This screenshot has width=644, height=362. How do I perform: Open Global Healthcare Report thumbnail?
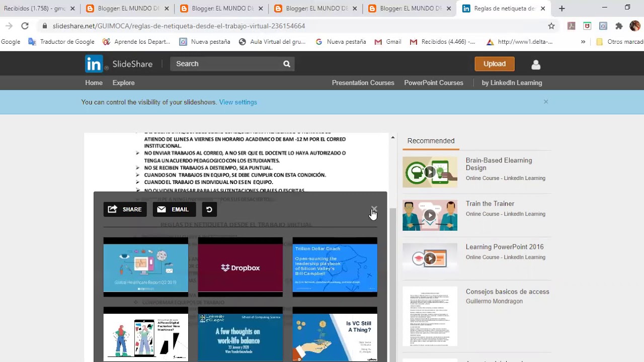(146, 267)
